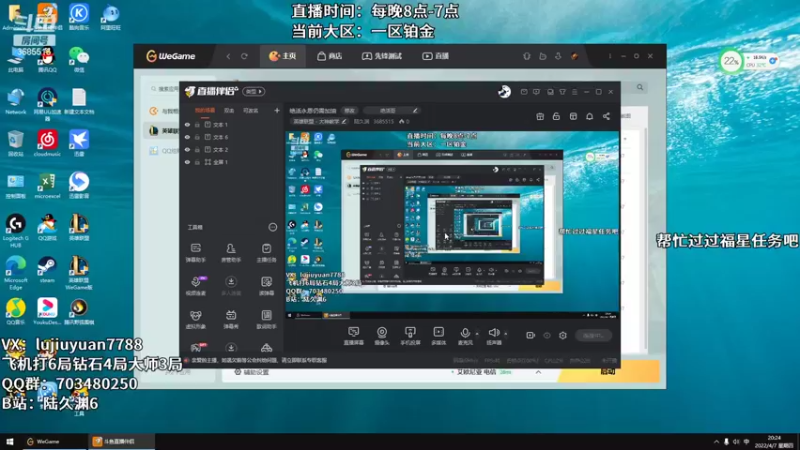Click the layout icon next to bell

pyautogui.click(x=573, y=116)
